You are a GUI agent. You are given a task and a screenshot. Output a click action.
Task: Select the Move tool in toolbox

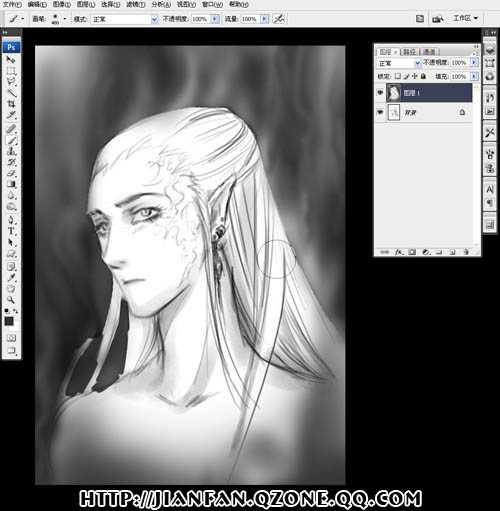11,60
